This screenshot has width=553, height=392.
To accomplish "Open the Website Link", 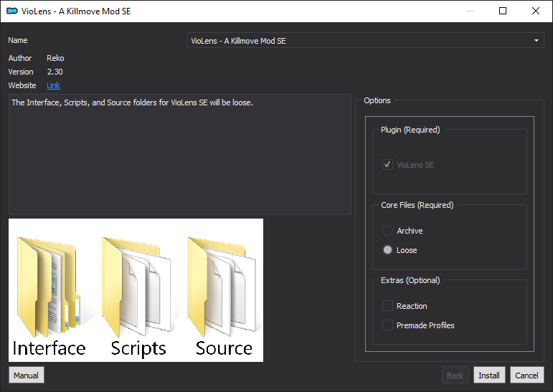I will [x=53, y=85].
